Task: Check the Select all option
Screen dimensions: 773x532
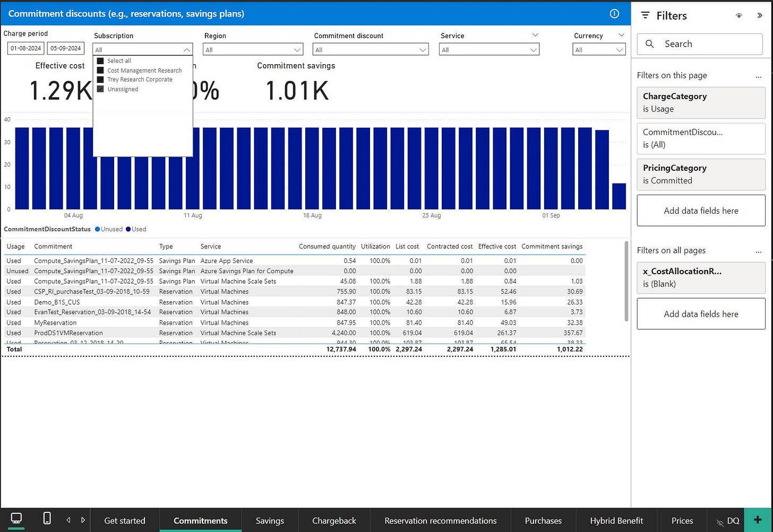Action: coord(100,61)
